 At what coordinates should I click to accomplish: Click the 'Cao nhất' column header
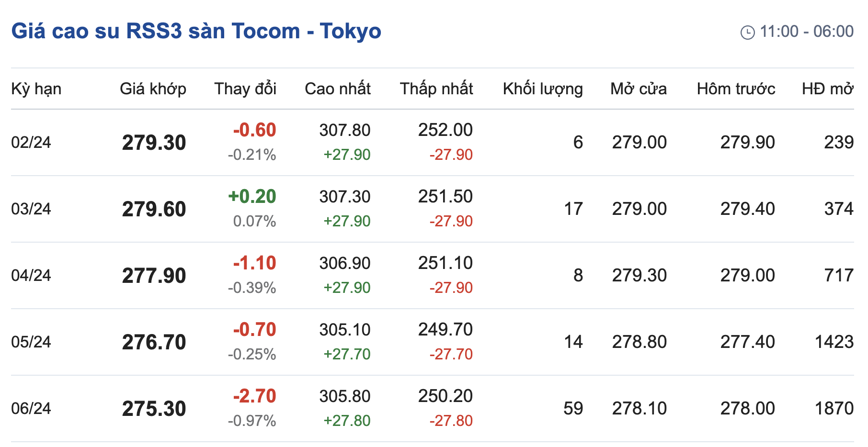pos(338,89)
